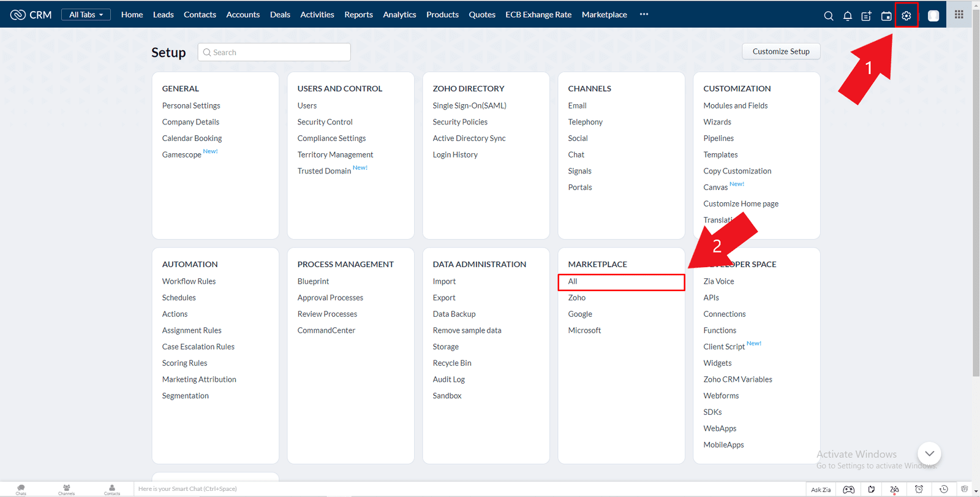Open Zoho under Marketplace

(x=576, y=298)
